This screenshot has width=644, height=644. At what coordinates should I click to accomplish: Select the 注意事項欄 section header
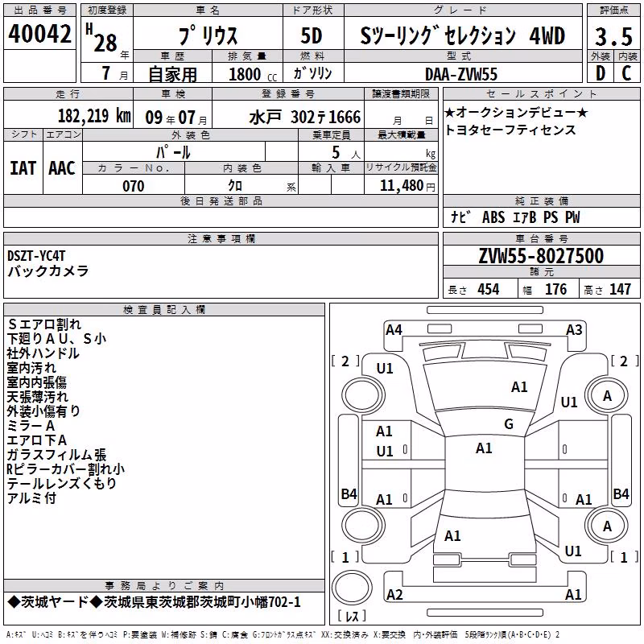221,238
